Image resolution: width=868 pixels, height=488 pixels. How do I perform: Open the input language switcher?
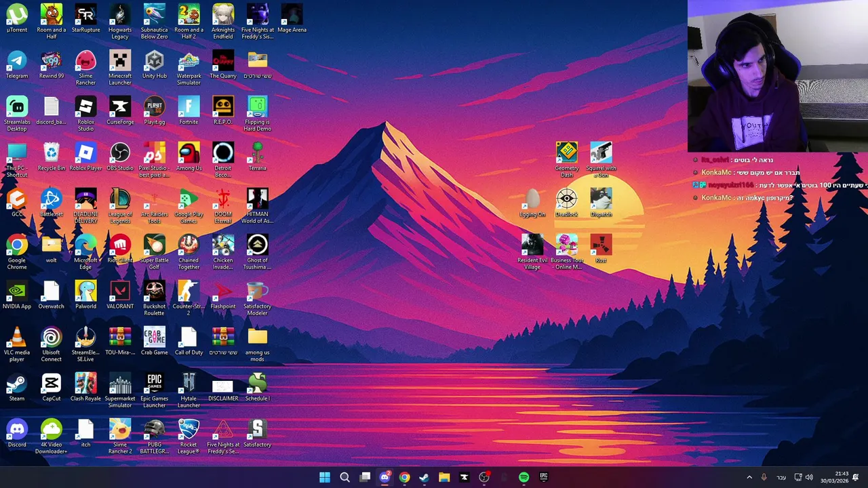pyautogui.click(x=781, y=477)
